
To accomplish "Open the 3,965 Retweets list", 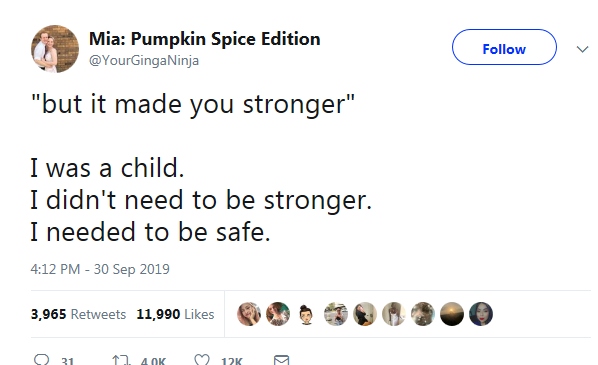I will [x=78, y=314].
